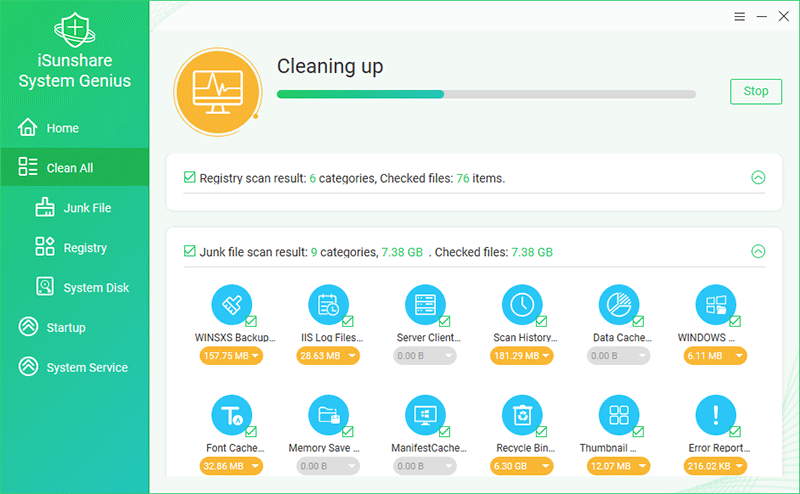This screenshot has height=494, width=800.
Task: Open System Service from the sidebar
Action: (x=74, y=366)
